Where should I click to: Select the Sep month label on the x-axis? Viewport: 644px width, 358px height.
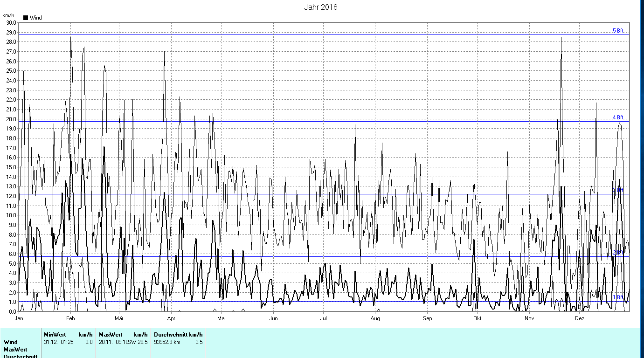point(428,319)
